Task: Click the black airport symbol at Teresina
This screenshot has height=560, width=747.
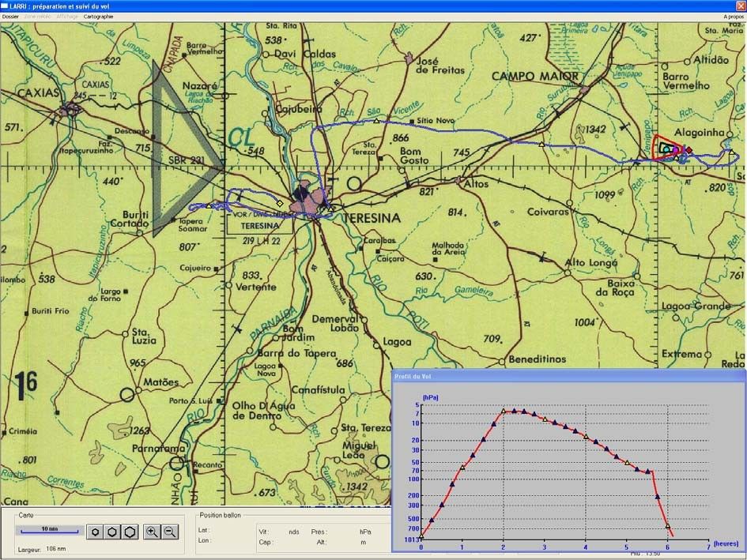Action: click(300, 192)
